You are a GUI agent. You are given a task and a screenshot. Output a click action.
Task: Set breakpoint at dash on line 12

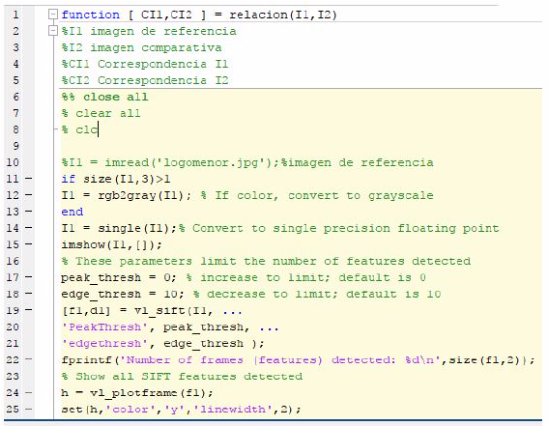(29, 195)
